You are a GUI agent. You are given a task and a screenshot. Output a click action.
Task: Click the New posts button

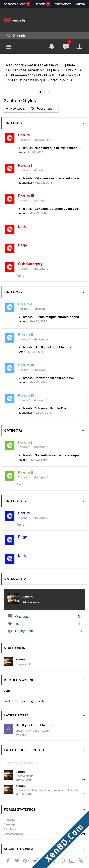point(15,108)
